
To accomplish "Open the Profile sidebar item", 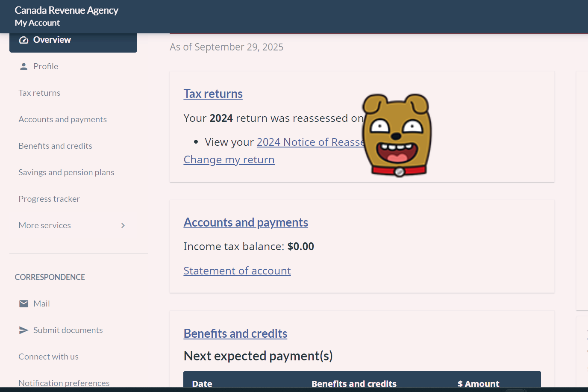I will 73,66.
